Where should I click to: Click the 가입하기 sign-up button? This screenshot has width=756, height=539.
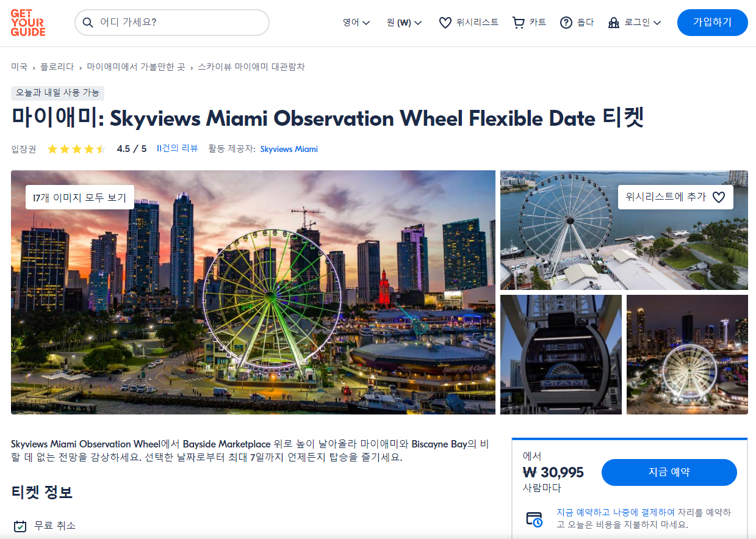click(x=712, y=23)
